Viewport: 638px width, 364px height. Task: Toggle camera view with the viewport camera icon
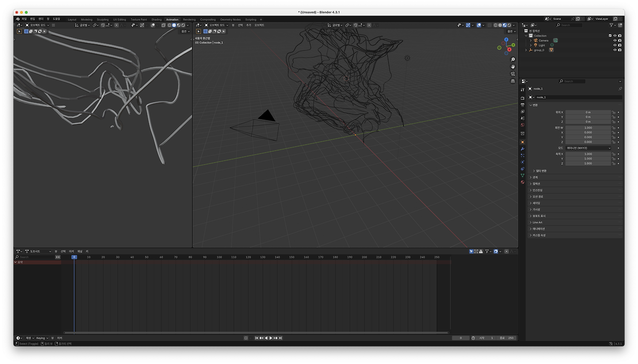coord(513,74)
